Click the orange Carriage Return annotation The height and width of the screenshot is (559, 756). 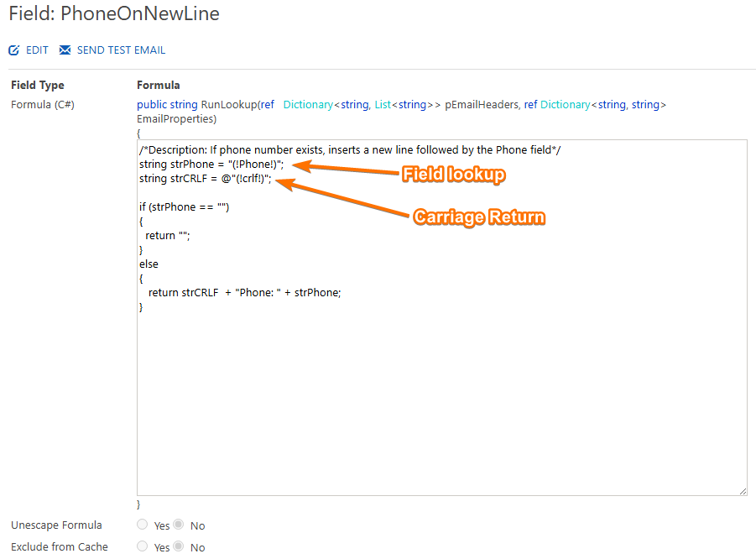[x=479, y=217]
